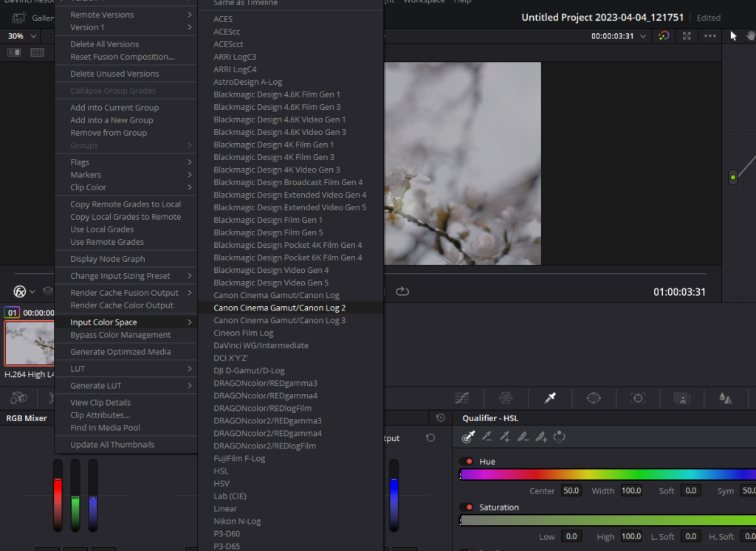
Task: Click the image wipe icon
Action: 14,52
